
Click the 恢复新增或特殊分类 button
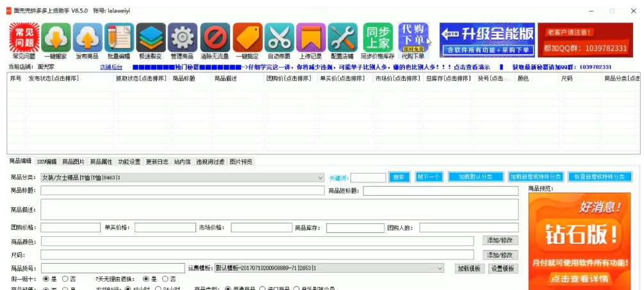[600, 177]
